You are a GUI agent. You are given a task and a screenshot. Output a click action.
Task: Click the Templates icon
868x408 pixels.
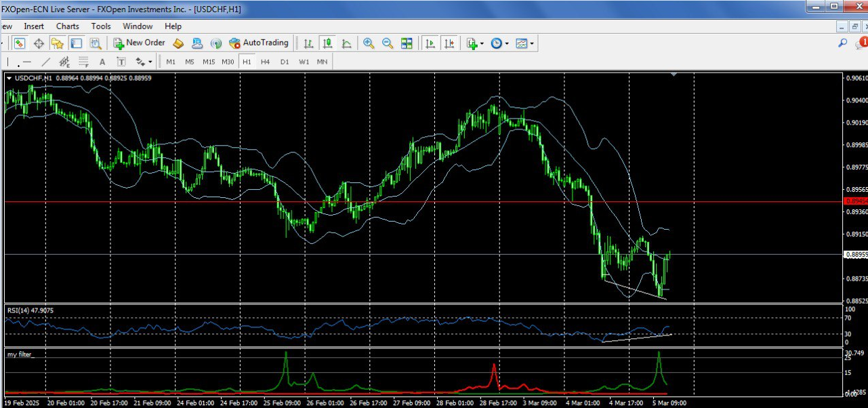click(x=521, y=43)
